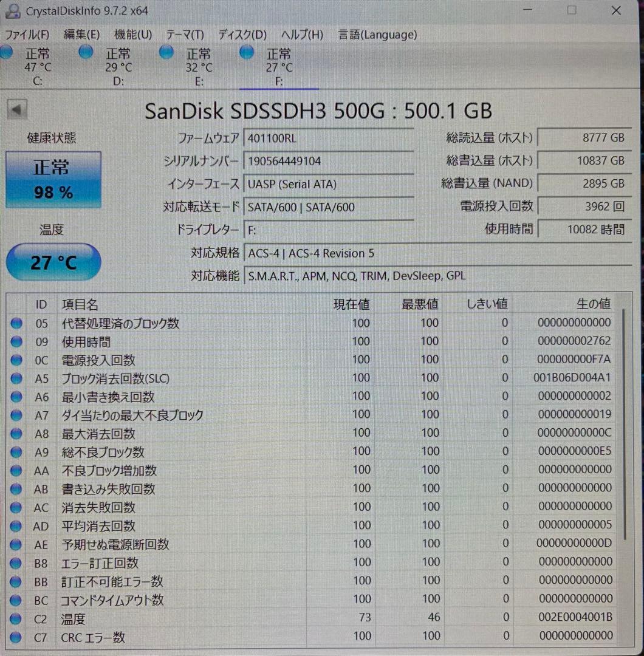
Task: Click the status dot for attribute A9
Action: point(16,452)
